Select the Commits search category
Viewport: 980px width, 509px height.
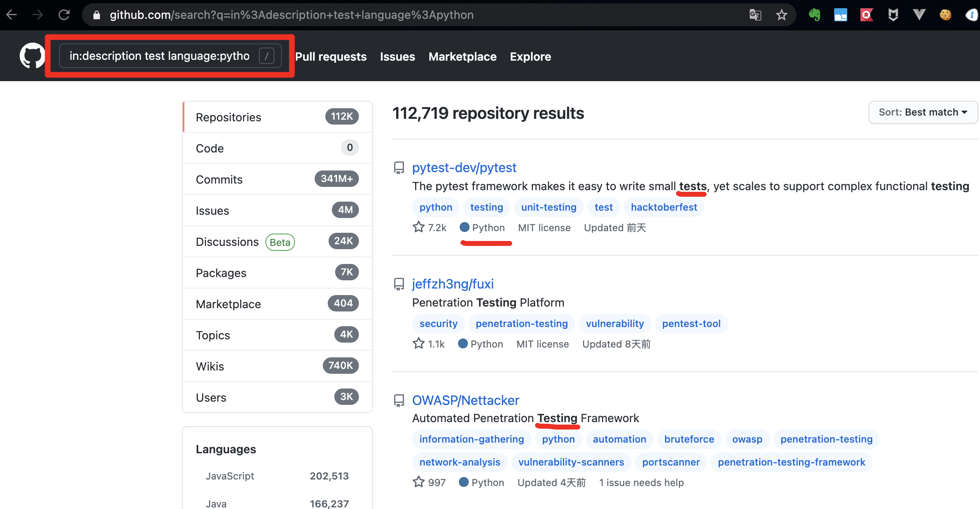[x=219, y=180]
